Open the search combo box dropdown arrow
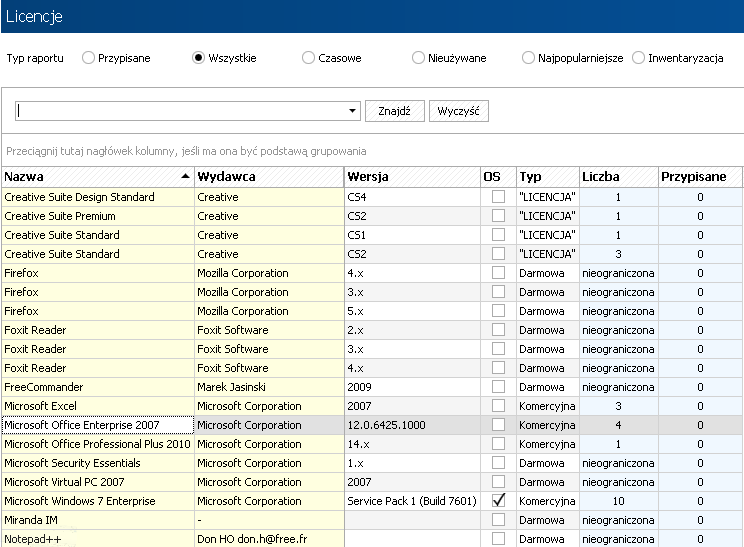This screenshot has width=744, height=547. pos(352,111)
